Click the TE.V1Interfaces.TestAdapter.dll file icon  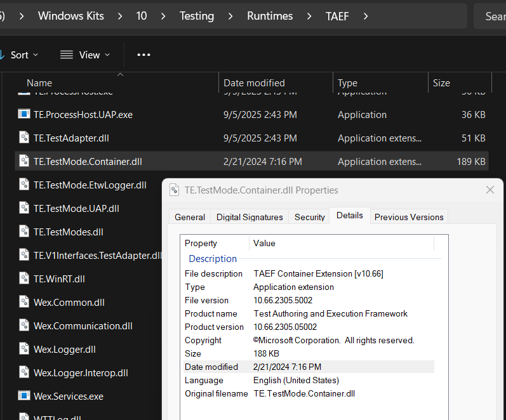24,255
